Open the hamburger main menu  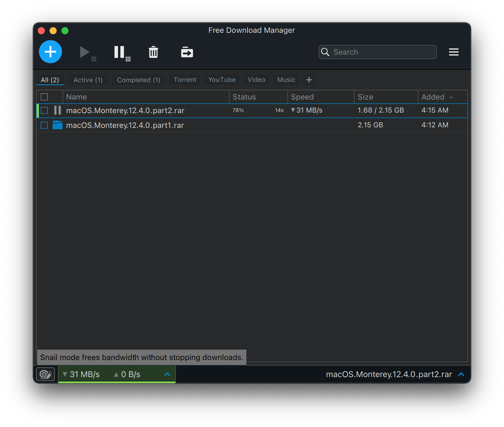[x=454, y=52]
